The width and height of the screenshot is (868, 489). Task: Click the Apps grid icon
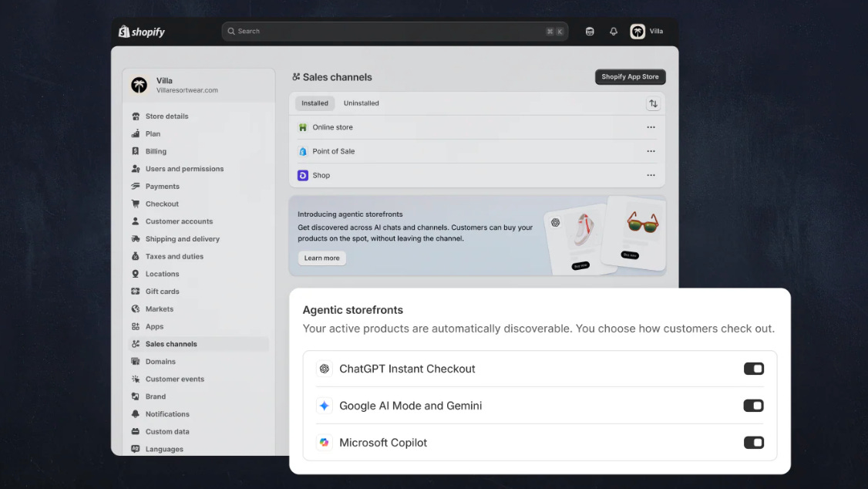(136, 326)
